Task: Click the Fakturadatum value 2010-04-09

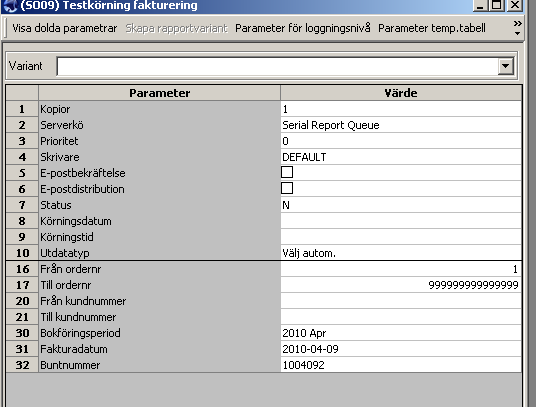Action: point(310,349)
